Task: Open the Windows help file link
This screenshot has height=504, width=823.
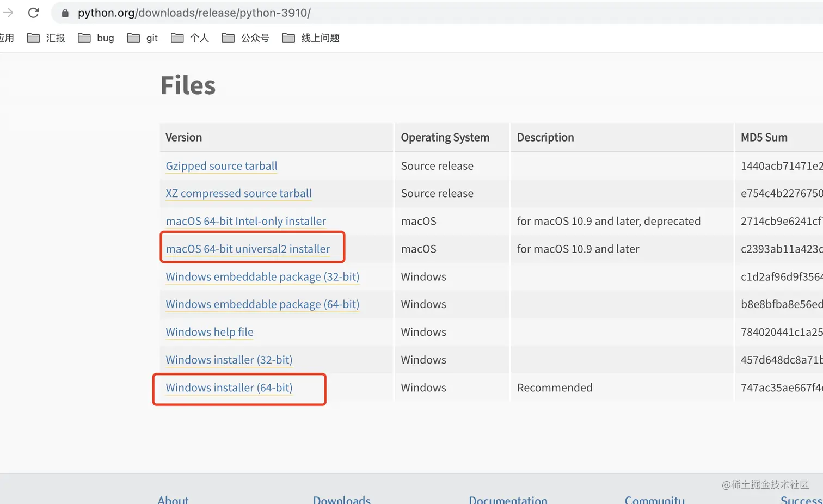Action: click(210, 332)
